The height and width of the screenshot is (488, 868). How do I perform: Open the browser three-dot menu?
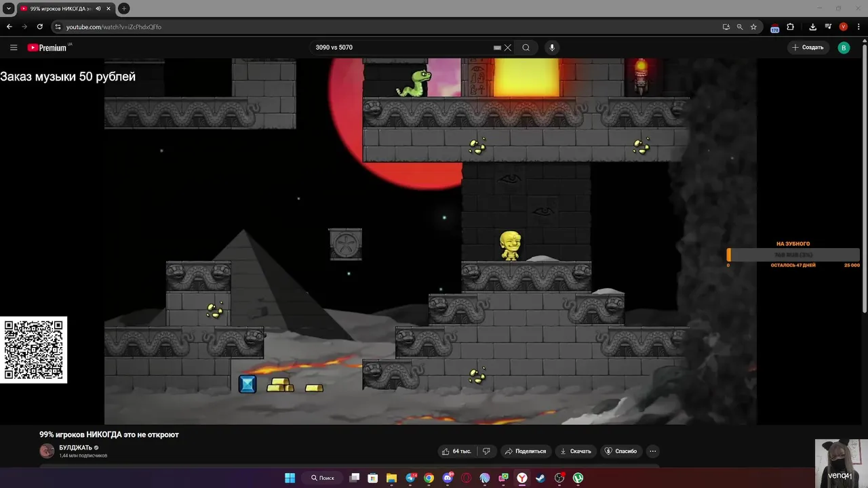(x=859, y=27)
